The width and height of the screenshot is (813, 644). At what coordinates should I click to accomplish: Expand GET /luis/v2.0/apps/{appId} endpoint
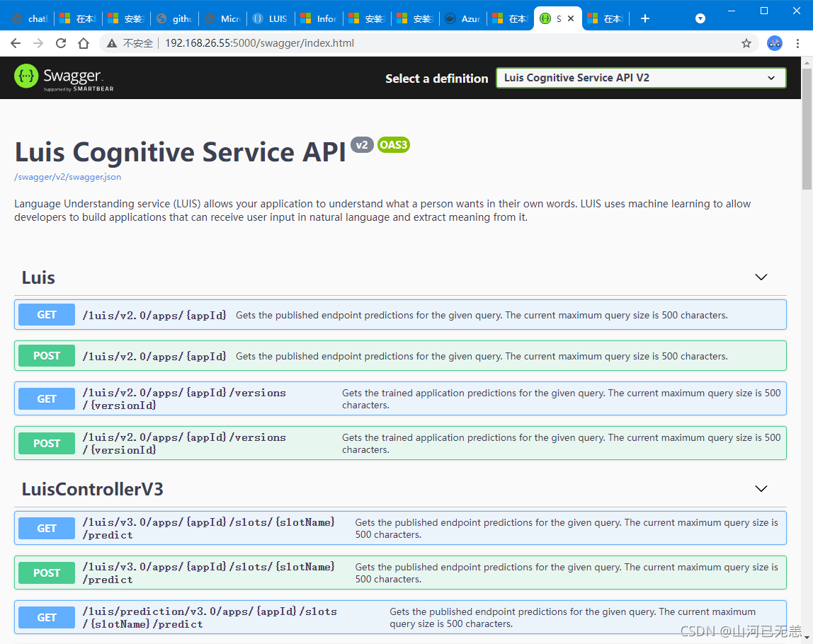pyautogui.click(x=400, y=314)
